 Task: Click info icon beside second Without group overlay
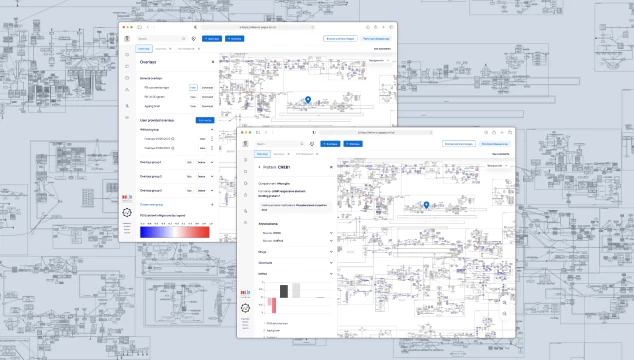coord(173,148)
